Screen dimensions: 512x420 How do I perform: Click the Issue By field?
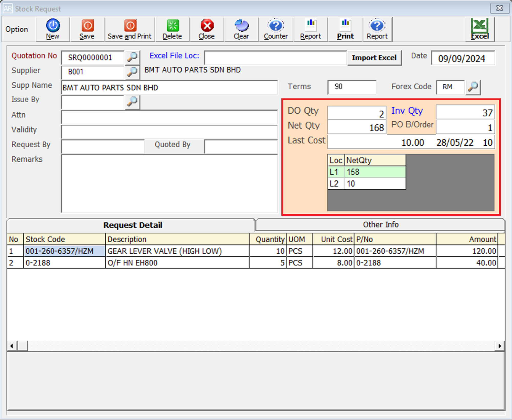(93, 102)
